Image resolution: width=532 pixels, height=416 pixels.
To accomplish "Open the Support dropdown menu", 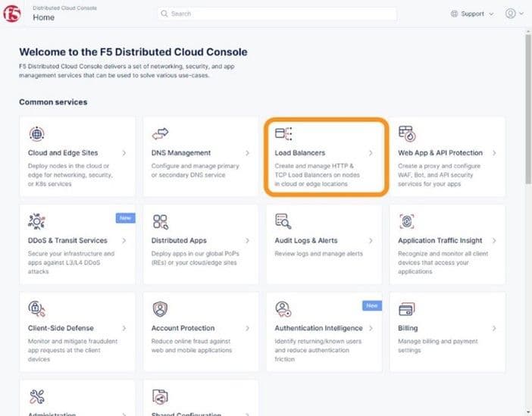I will pos(472,14).
